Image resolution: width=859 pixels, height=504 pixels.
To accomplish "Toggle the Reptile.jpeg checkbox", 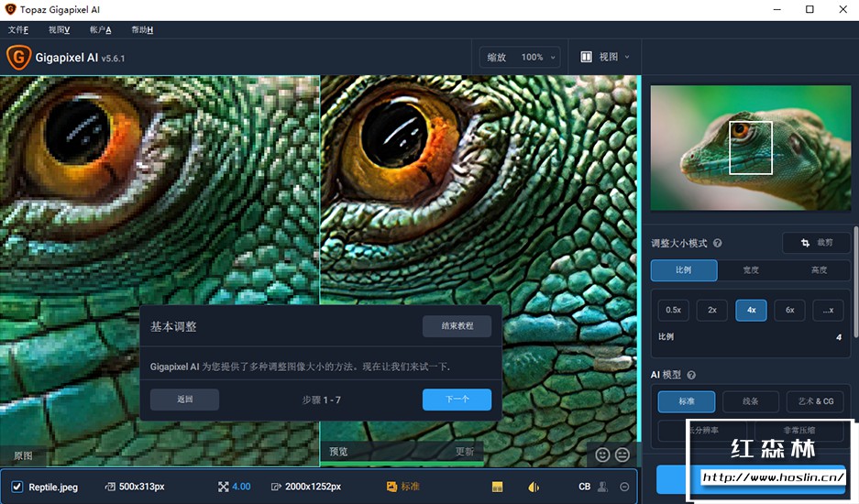I will pos(17,487).
